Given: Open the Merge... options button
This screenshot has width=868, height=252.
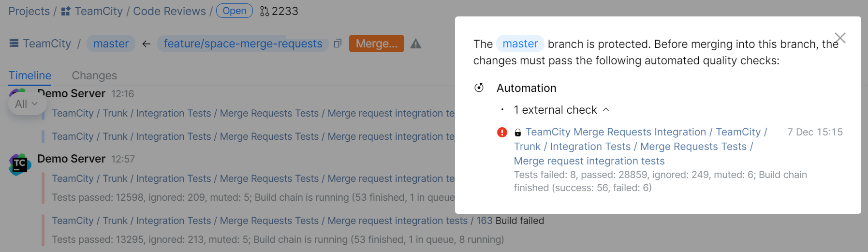Looking at the screenshot, I should click(x=376, y=44).
